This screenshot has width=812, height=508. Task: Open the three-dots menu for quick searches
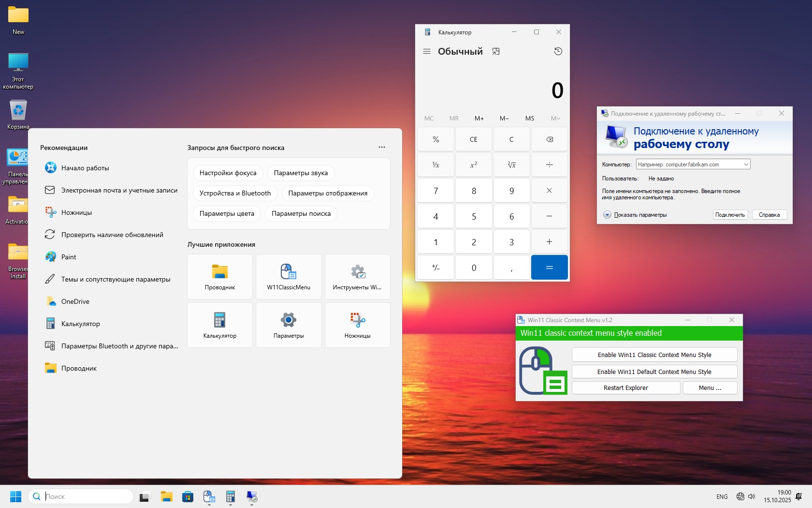[x=381, y=147]
